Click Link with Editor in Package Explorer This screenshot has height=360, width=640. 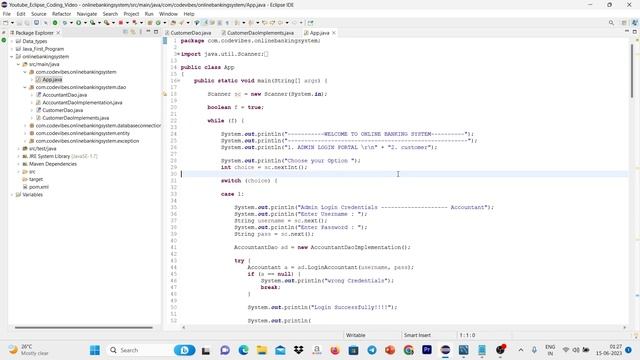click(133, 32)
